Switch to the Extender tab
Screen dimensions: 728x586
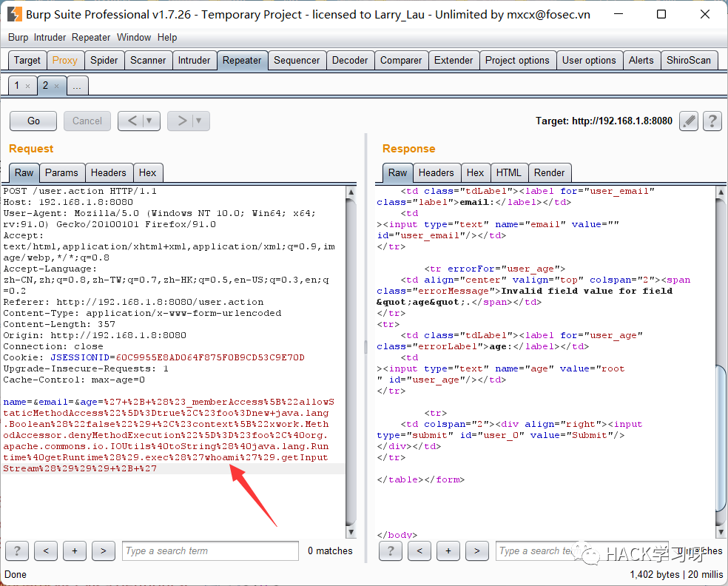[x=454, y=61]
